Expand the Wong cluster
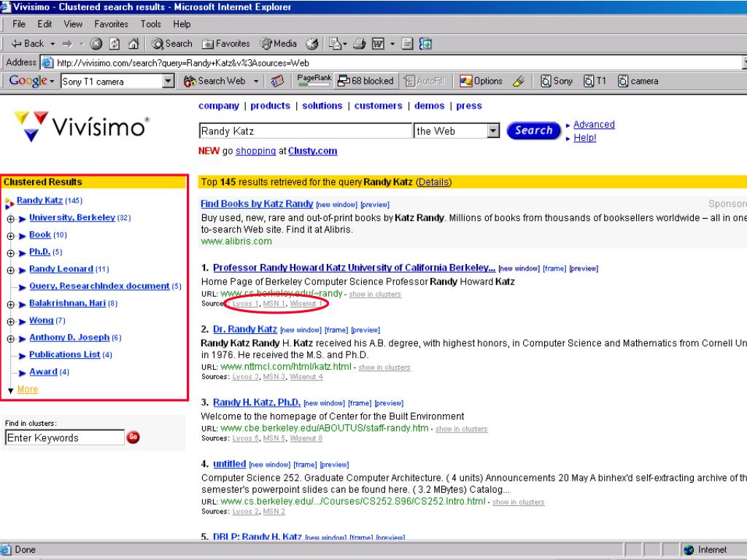The height and width of the screenshot is (560, 747). coord(10,322)
